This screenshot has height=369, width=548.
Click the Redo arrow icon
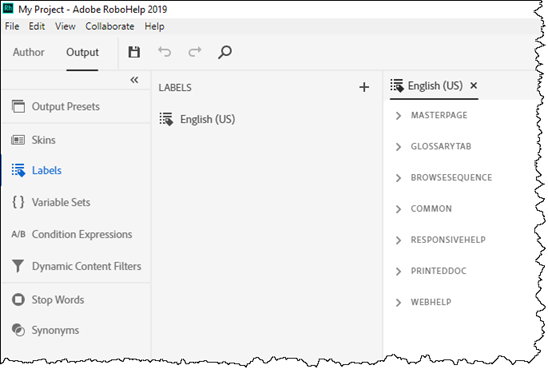coord(195,52)
